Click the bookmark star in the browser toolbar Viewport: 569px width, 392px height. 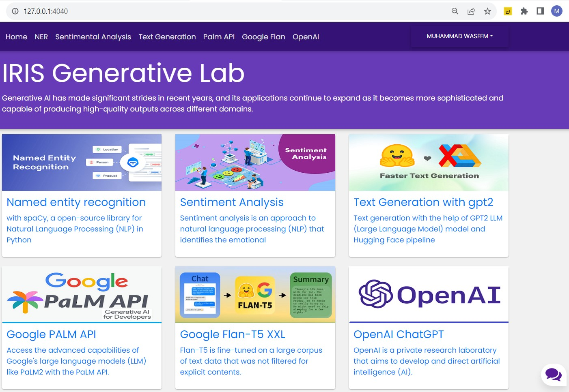coord(487,11)
